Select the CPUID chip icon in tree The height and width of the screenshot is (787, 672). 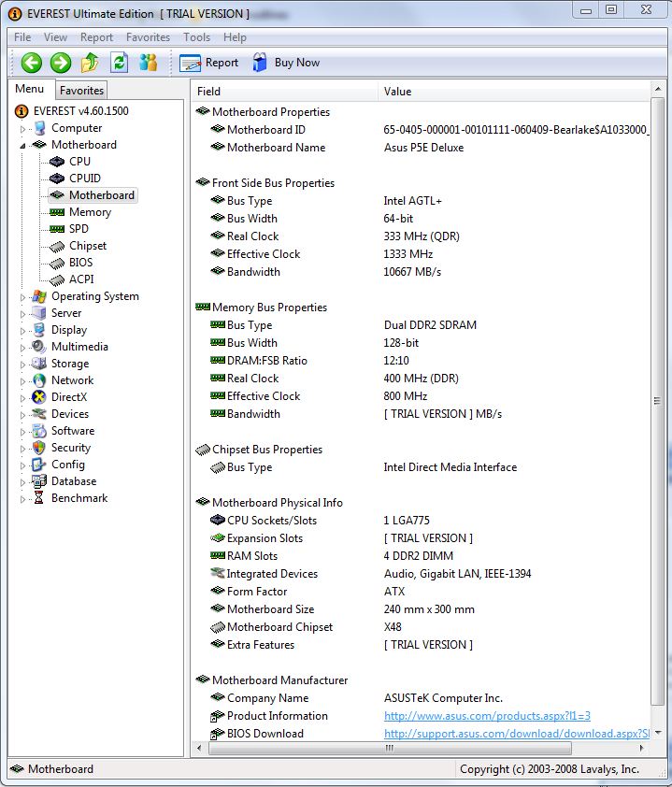click(x=57, y=179)
